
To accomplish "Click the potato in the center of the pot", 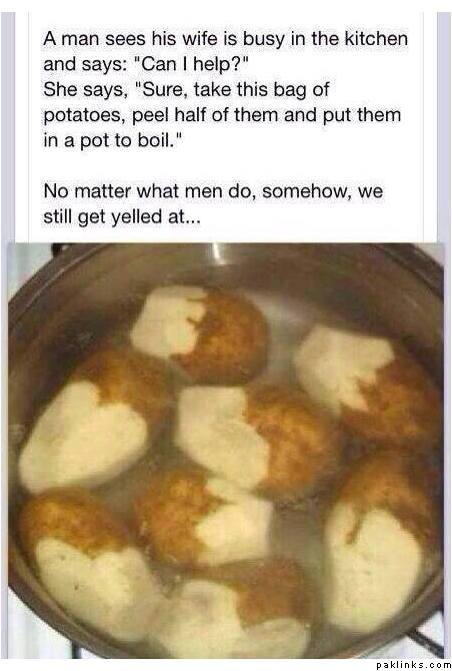I will [x=257, y=439].
